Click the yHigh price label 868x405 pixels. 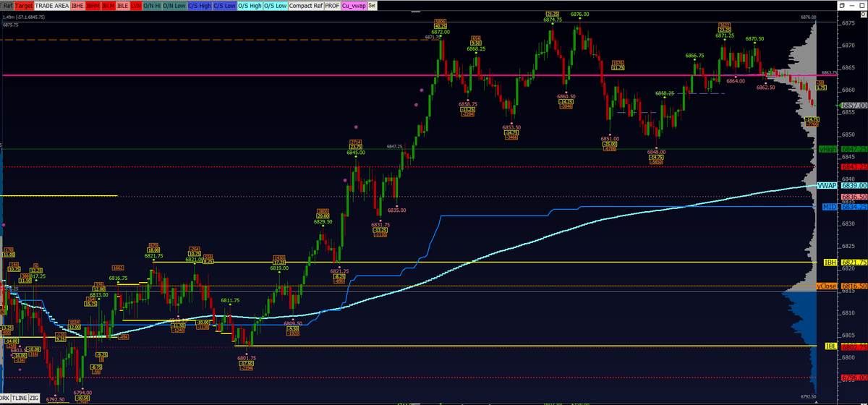pos(827,149)
